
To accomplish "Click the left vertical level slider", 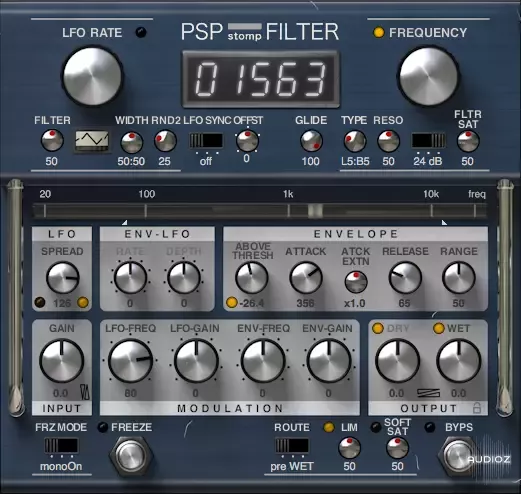I will 15,297.
